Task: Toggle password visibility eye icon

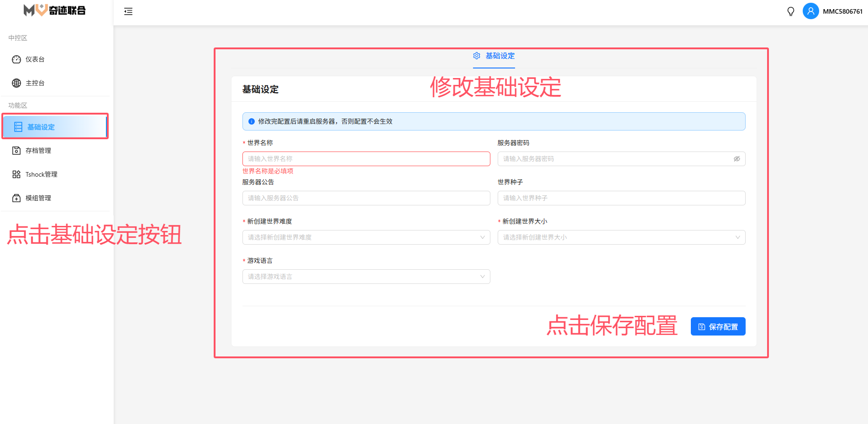Action: (x=736, y=159)
